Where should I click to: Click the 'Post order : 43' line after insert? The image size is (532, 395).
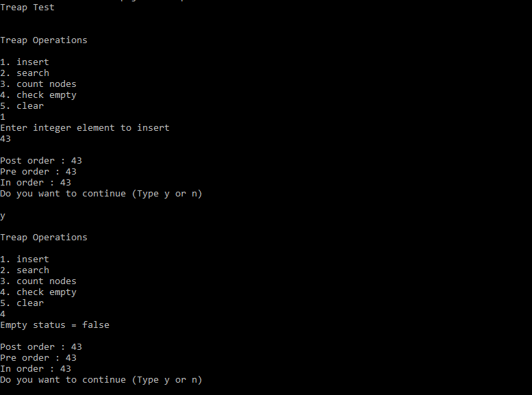(x=40, y=161)
